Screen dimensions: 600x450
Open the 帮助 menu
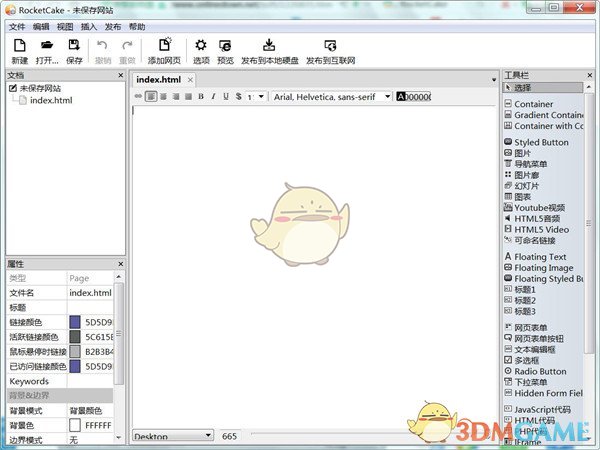click(137, 27)
